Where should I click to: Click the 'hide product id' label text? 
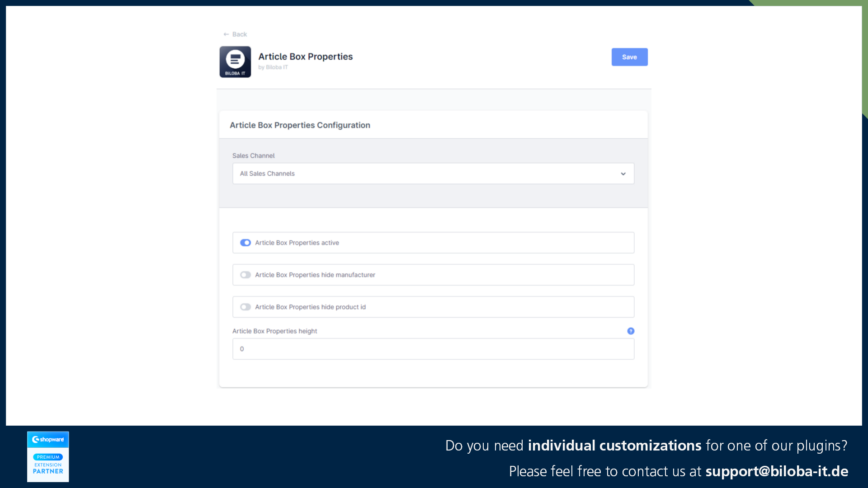(x=310, y=307)
